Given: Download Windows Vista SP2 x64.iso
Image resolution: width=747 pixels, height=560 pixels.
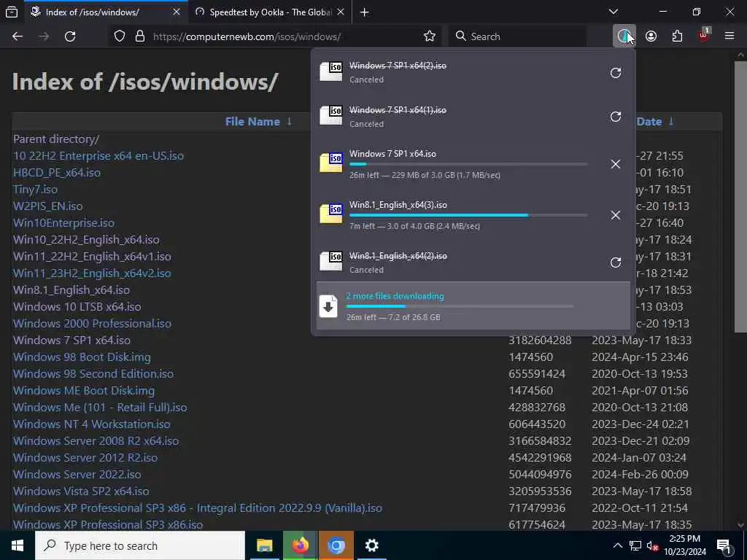Looking at the screenshot, I should 81,491.
